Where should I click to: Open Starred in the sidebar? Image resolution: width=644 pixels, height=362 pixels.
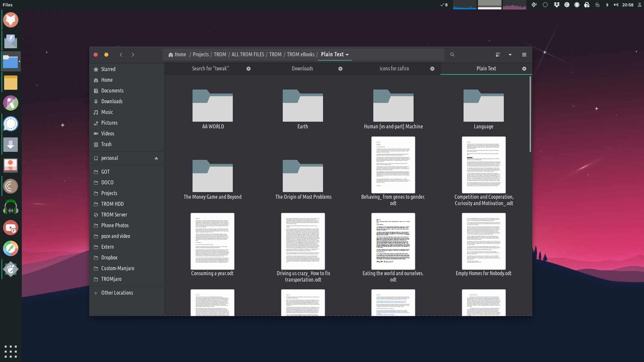coord(108,69)
